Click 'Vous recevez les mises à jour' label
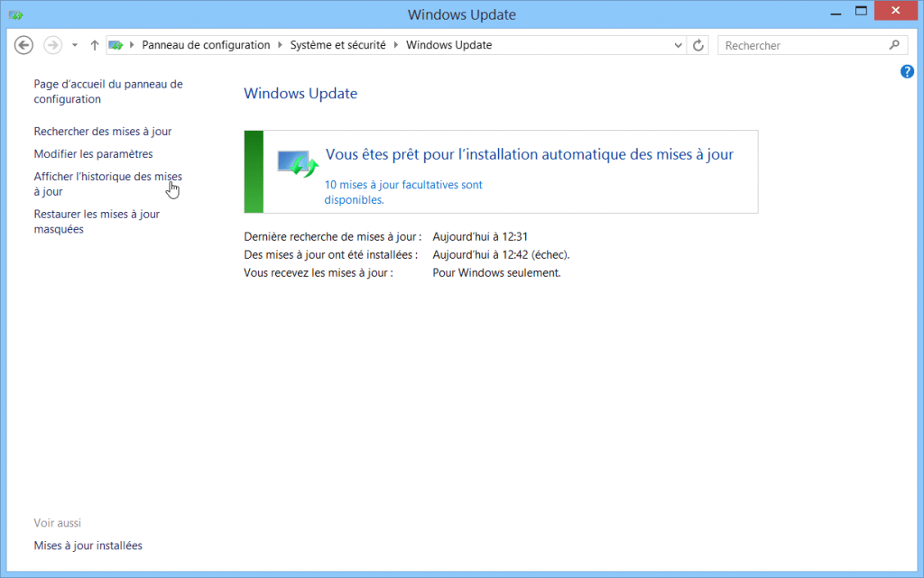The image size is (924, 578). click(319, 273)
